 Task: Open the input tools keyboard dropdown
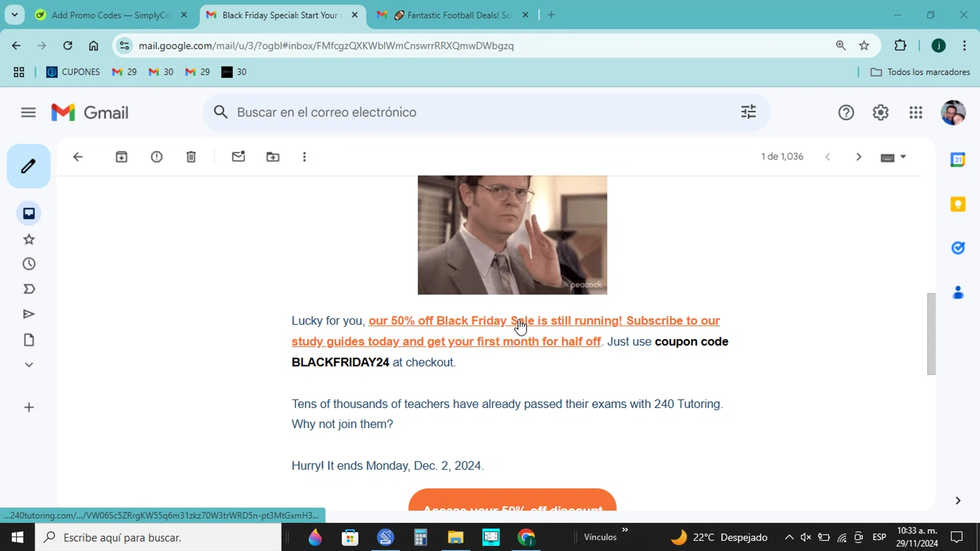(894, 157)
